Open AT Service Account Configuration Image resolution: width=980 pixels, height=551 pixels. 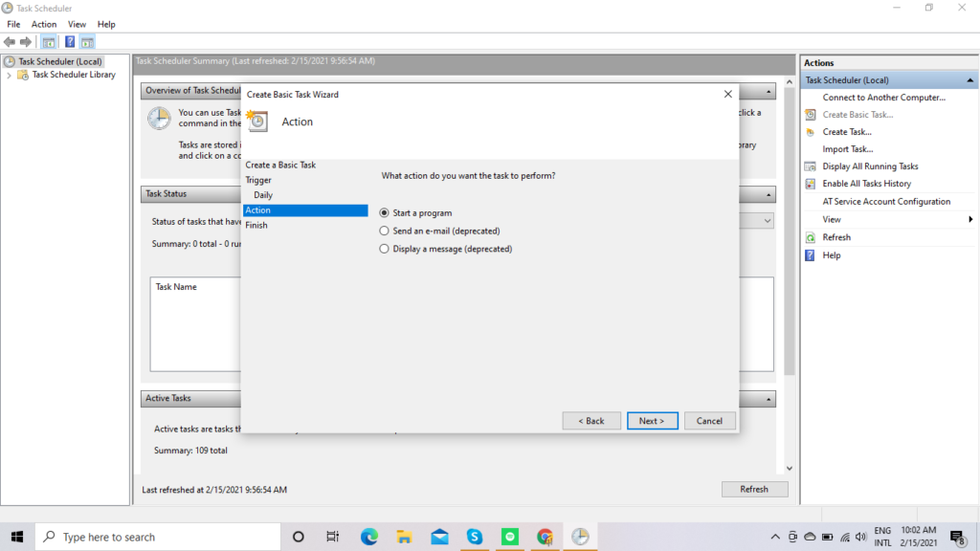[886, 202]
